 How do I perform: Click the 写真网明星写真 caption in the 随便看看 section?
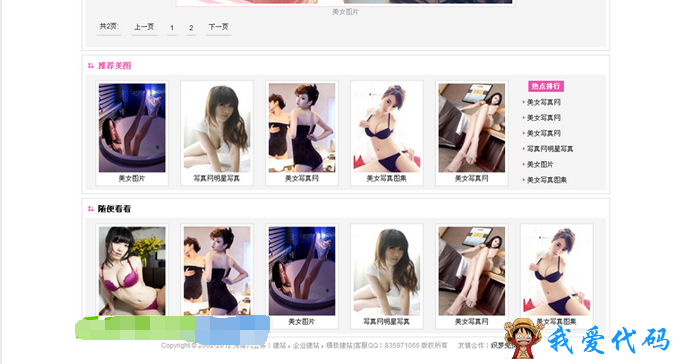coord(387,322)
